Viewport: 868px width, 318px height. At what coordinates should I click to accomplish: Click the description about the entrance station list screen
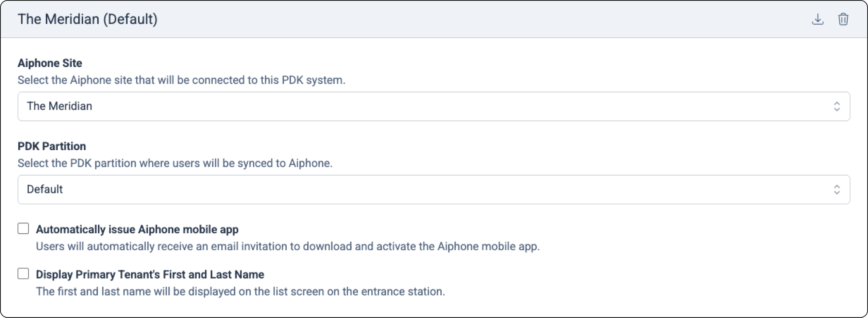click(x=240, y=292)
